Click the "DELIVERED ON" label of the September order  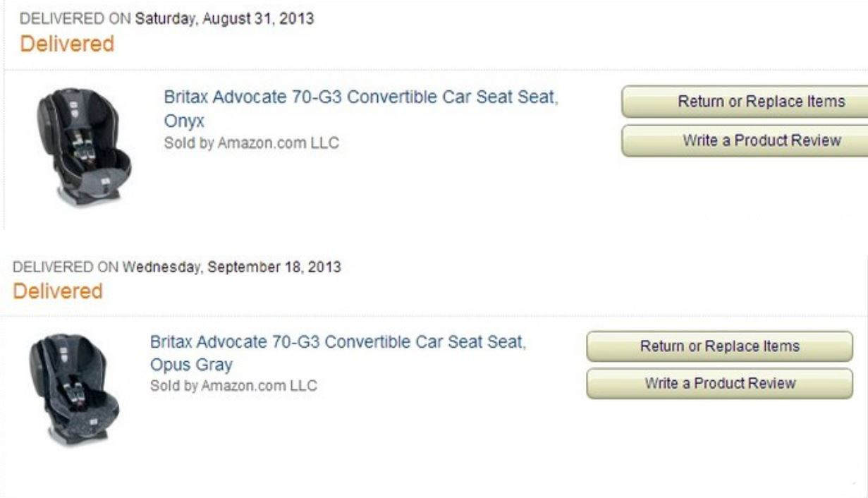click(67, 268)
